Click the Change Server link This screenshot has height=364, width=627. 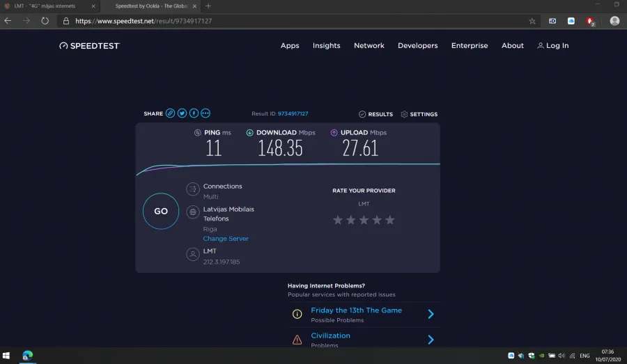coord(226,239)
